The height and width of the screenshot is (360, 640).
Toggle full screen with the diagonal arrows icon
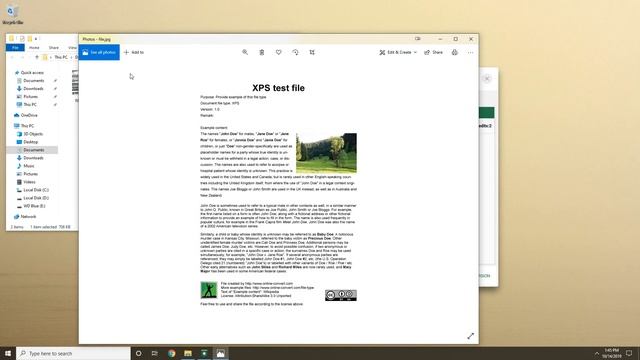pyautogui.click(x=471, y=336)
